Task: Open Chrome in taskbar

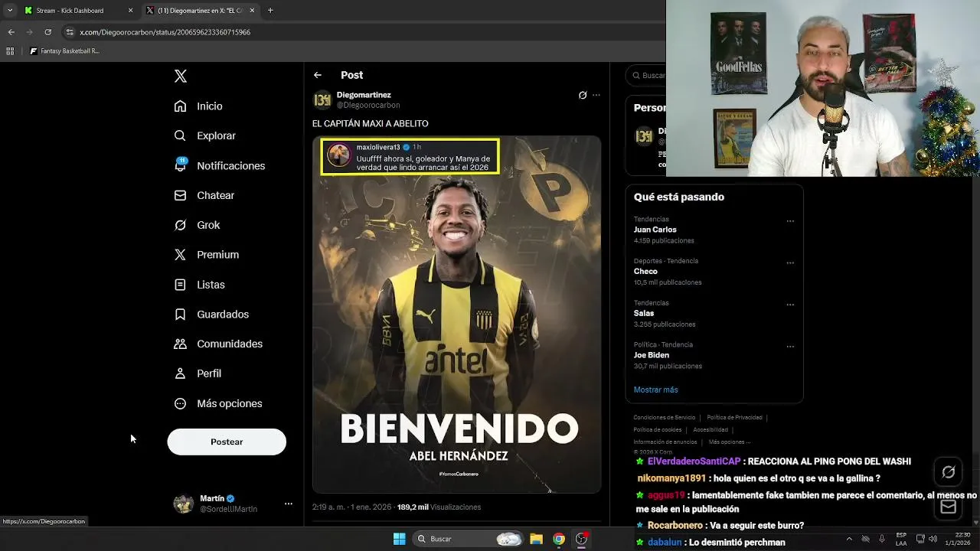Action: coord(559,539)
